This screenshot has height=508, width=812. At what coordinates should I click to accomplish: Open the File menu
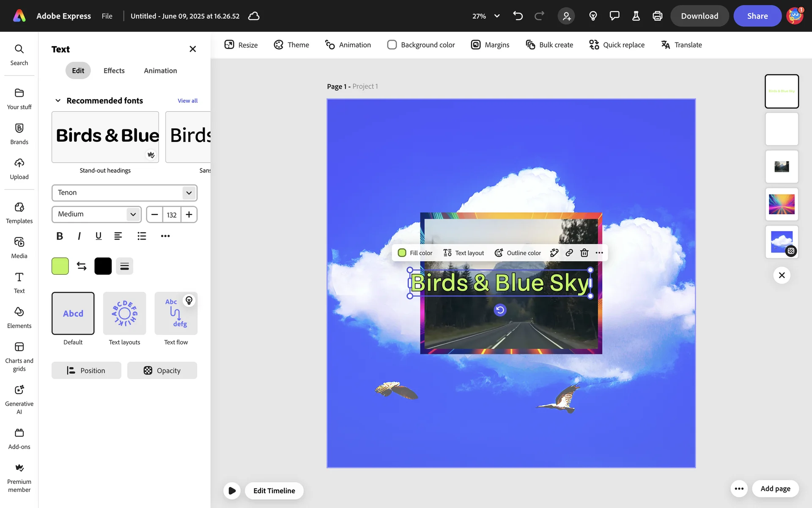[107, 16]
